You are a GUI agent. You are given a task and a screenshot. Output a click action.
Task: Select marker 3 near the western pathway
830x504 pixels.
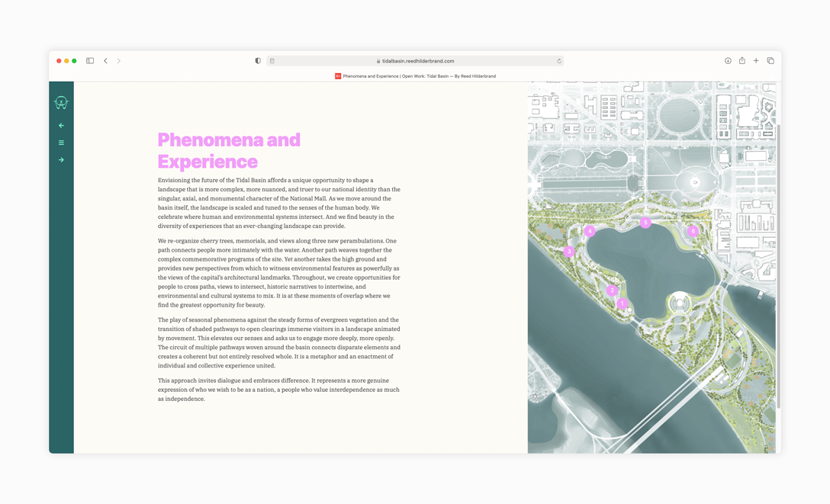click(569, 252)
